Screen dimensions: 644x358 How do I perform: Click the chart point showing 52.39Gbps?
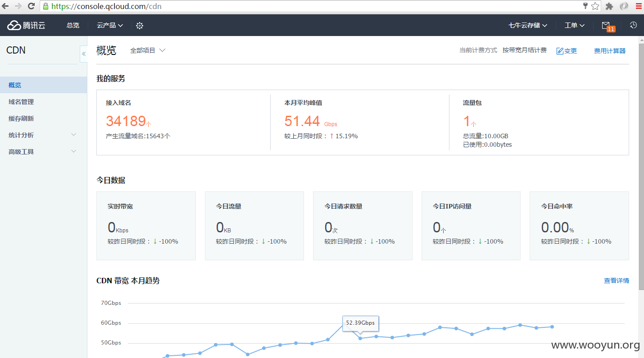pyautogui.click(x=360, y=338)
